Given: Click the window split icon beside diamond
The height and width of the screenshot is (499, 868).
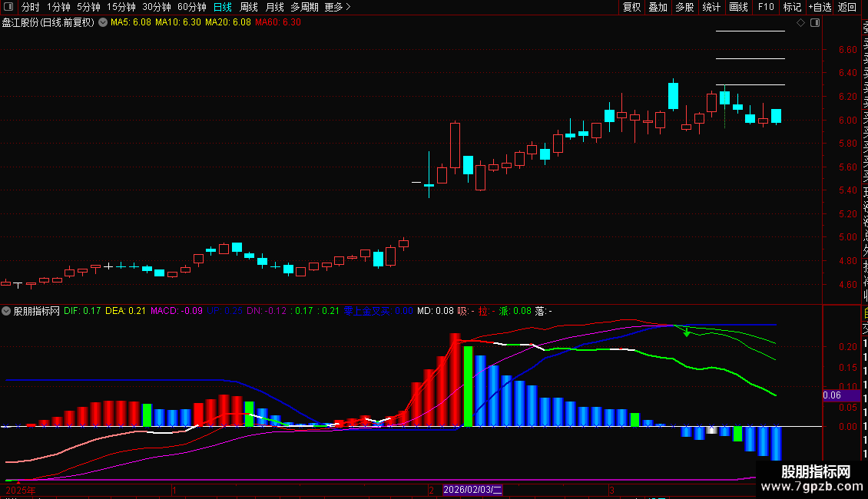Looking at the screenshot, I should [x=815, y=23].
